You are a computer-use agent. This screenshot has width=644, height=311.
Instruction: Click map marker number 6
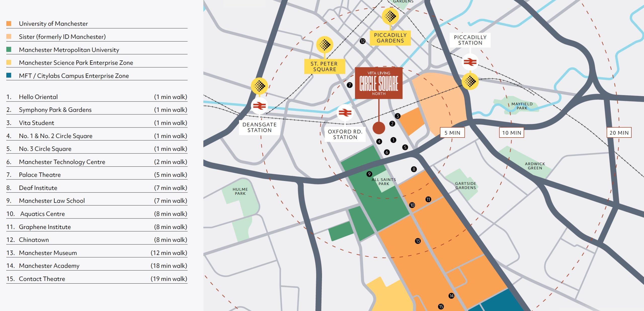(x=387, y=152)
